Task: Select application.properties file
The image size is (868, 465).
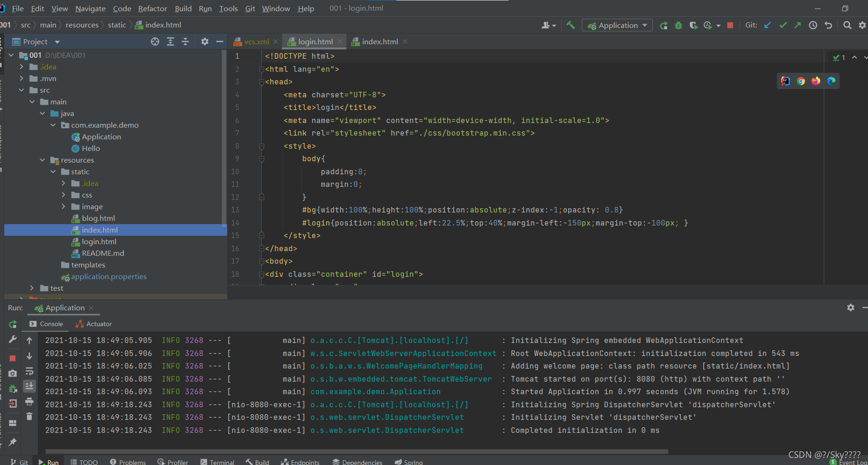Action: [108, 276]
